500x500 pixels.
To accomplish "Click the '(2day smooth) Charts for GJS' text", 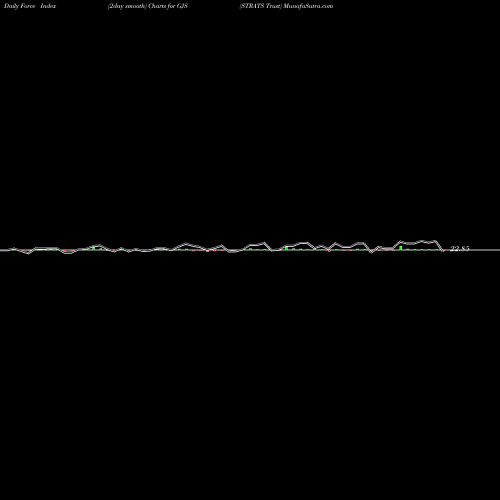I will coord(148,6).
